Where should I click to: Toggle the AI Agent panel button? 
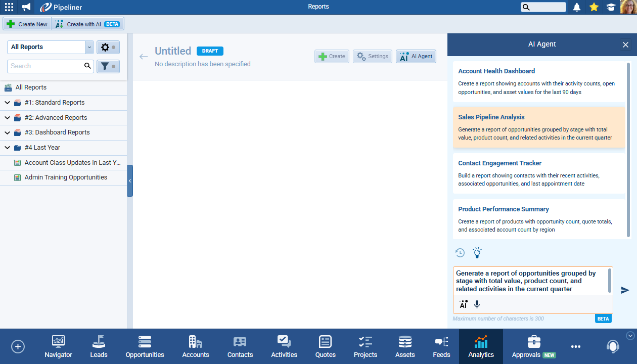(x=416, y=57)
